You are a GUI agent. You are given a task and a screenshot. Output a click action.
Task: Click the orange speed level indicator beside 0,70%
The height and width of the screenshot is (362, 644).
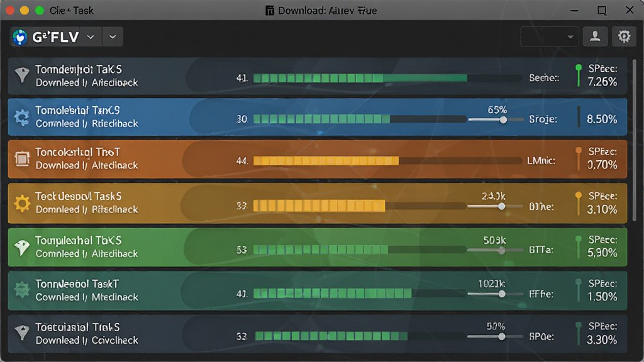pyautogui.click(x=579, y=158)
